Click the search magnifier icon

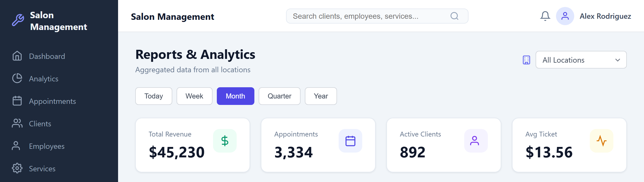pos(454,16)
